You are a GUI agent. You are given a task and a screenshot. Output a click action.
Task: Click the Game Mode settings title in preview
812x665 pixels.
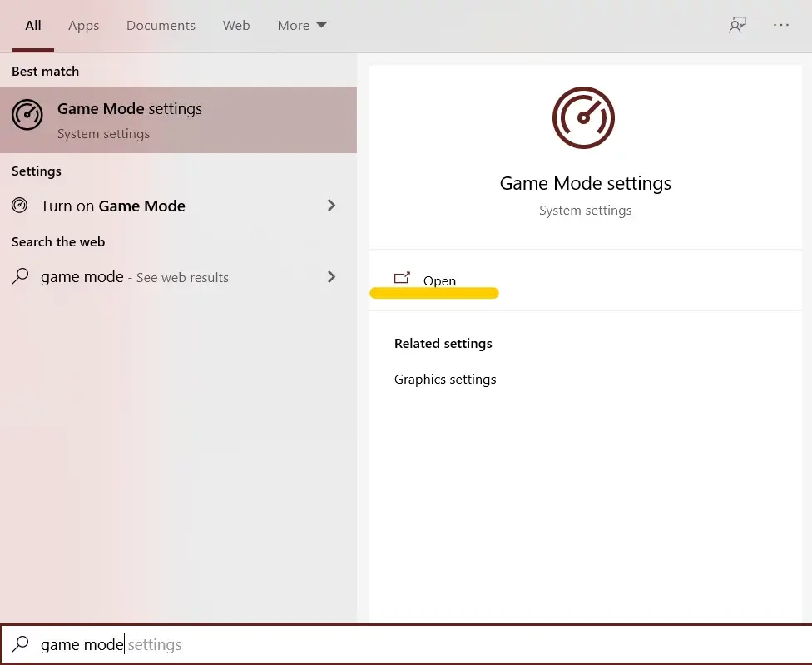click(x=585, y=183)
